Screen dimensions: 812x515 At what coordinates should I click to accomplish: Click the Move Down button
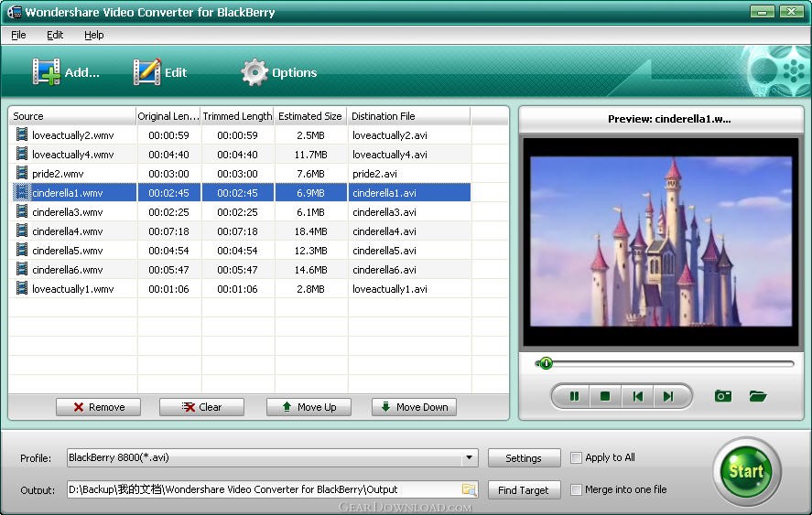(x=414, y=407)
